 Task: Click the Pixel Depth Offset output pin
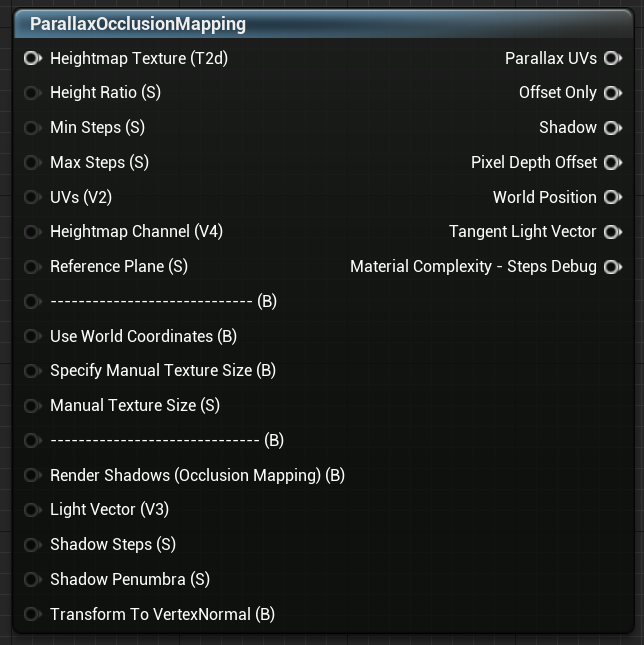(x=613, y=162)
